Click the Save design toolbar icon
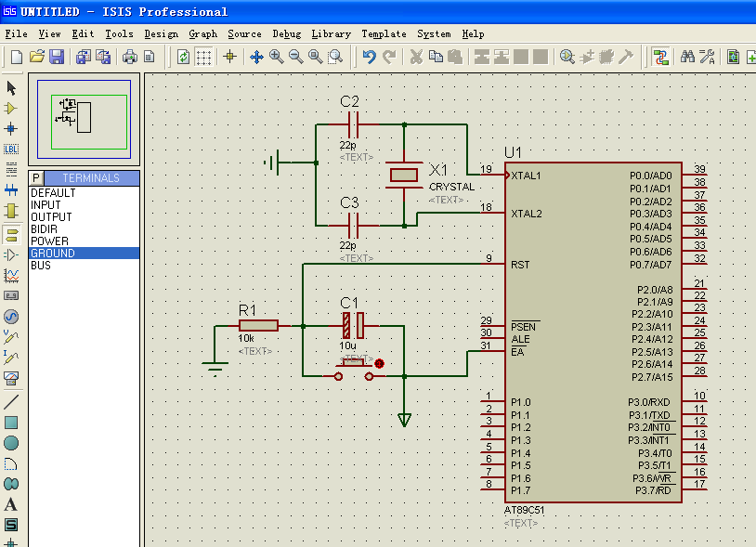 57,57
